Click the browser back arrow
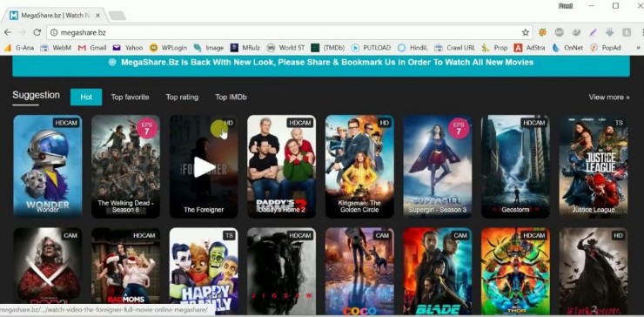The width and height of the screenshot is (644, 317). [x=8, y=32]
